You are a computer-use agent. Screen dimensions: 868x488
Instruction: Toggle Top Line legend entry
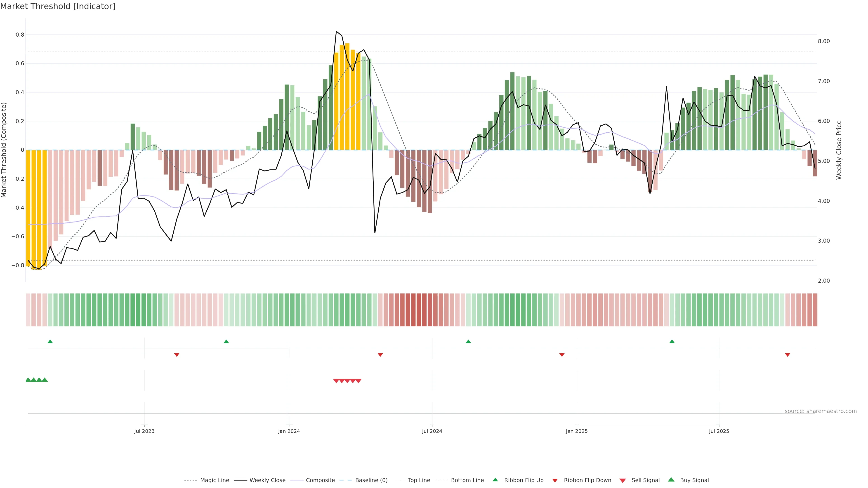(419, 480)
